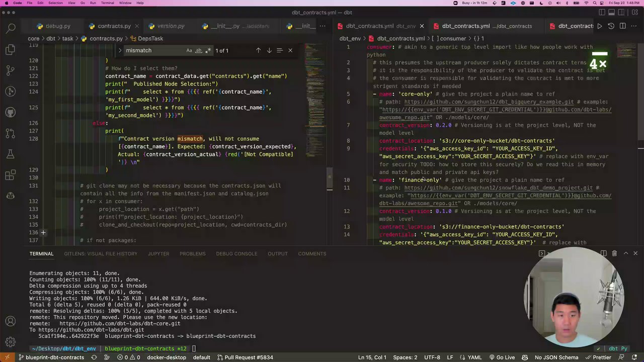Expand the replace row in the find widget

pyautogui.click(x=120, y=50)
